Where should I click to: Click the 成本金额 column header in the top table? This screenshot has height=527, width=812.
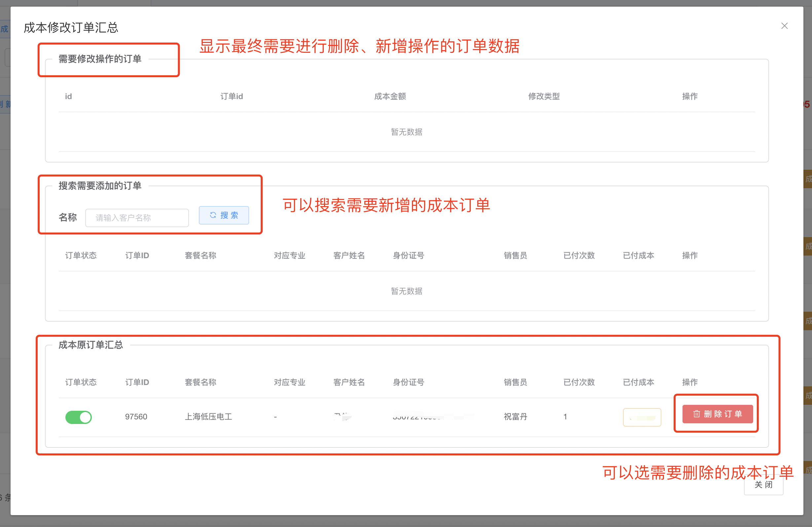390,96
